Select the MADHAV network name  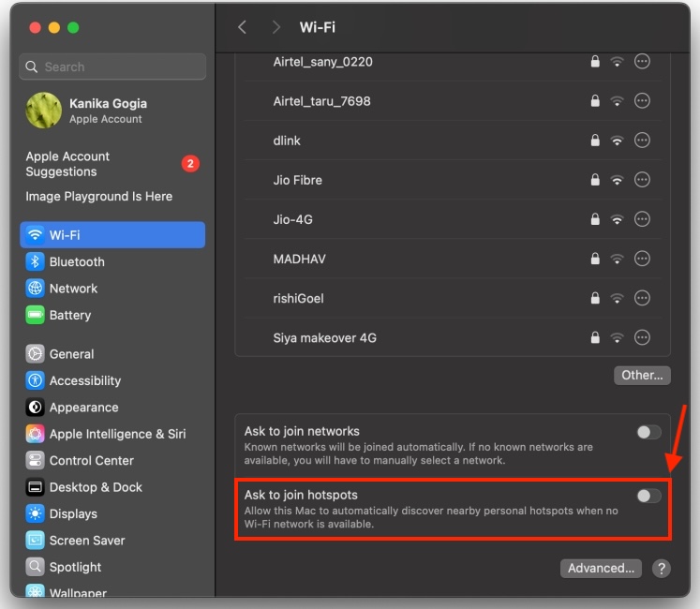300,259
